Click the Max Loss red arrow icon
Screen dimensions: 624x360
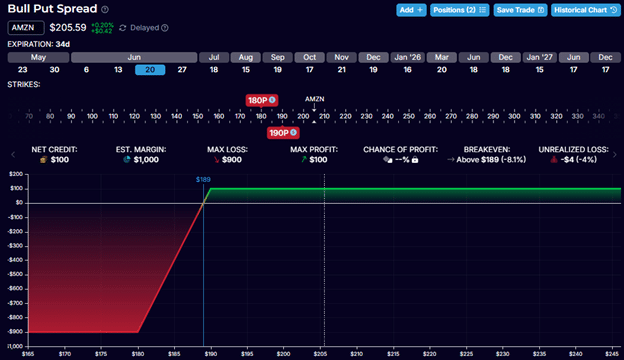(x=216, y=160)
